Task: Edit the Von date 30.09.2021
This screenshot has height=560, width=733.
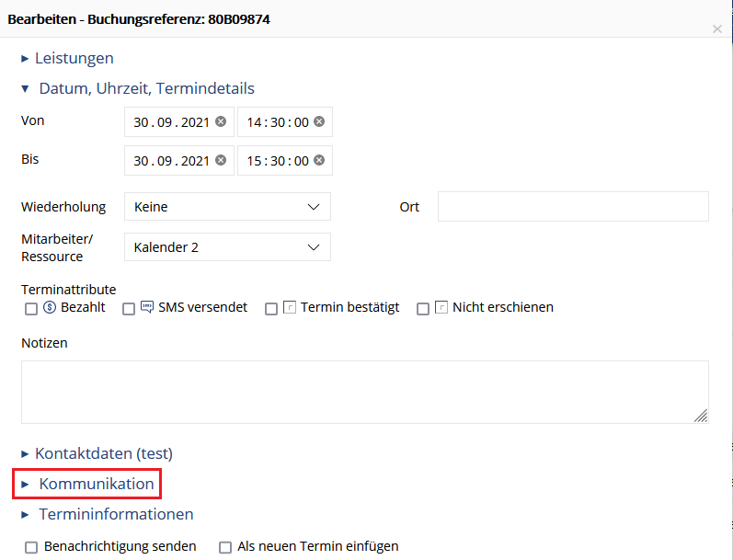Action: 171,122
